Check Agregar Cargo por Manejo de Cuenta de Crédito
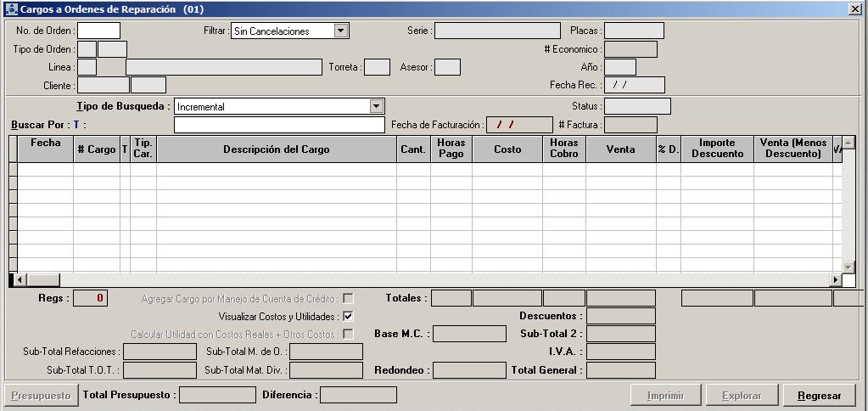 point(348,299)
